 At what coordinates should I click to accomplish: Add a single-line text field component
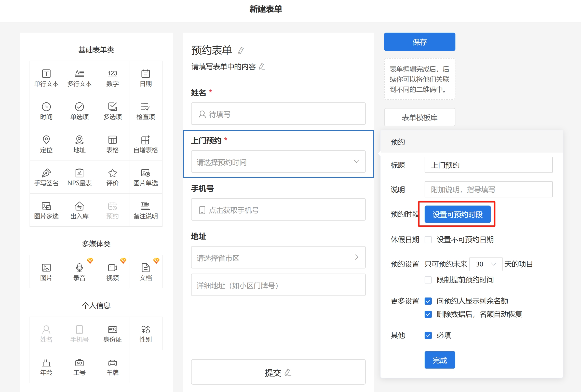[x=46, y=78]
